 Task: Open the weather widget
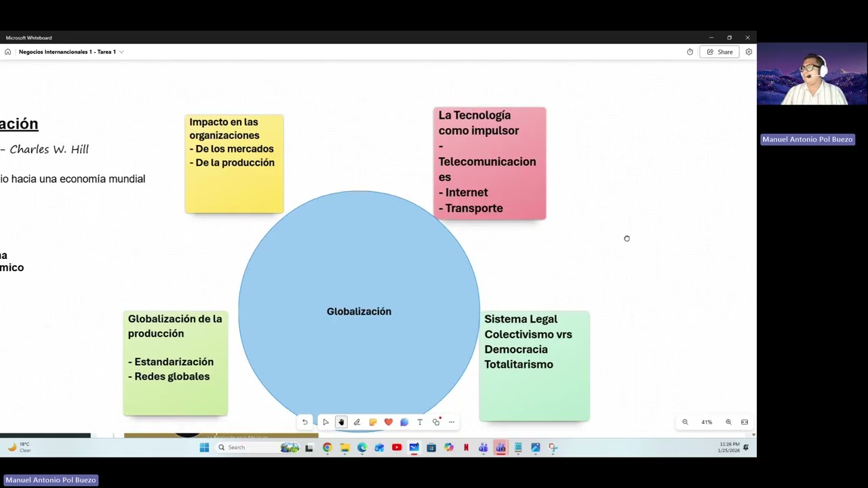coord(19,447)
